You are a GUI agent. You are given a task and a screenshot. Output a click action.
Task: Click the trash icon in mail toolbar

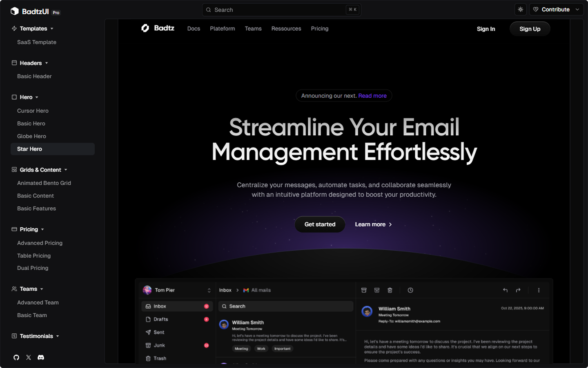pyautogui.click(x=390, y=290)
